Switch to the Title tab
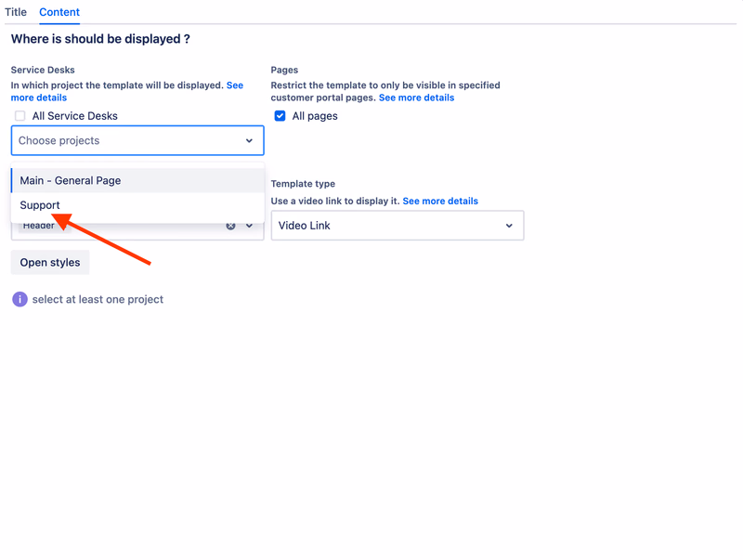743x560 pixels. tap(16, 12)
